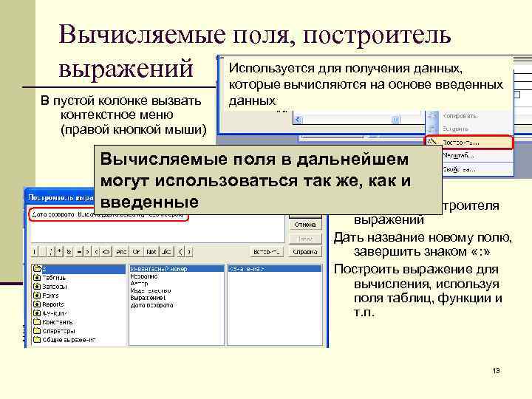Viewport: 532px width, 399px height.
Task: Click the Отмена button in expression builder
Action: point(305,225)
